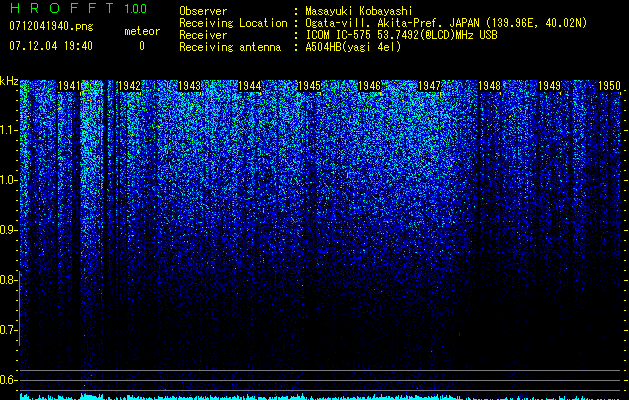Click the filename 0712041940.png
The width and height of the screenshot is (629, 400).
[x=51, y=26]
